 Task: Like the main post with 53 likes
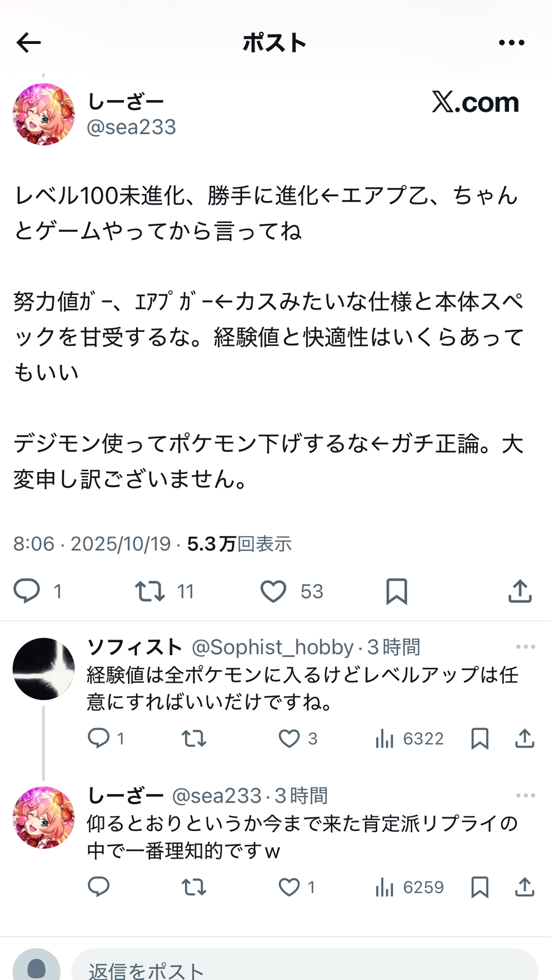pos(273,591)
